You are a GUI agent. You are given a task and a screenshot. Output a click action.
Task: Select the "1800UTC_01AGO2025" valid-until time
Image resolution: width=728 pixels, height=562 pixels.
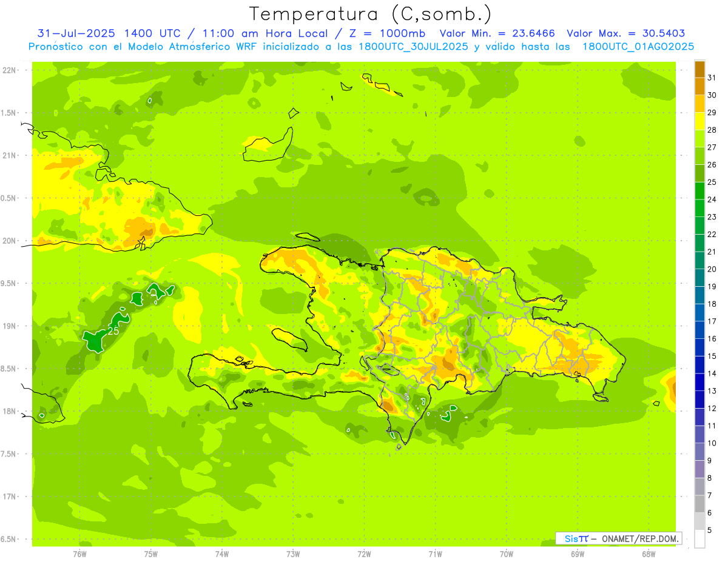point(638,47)
